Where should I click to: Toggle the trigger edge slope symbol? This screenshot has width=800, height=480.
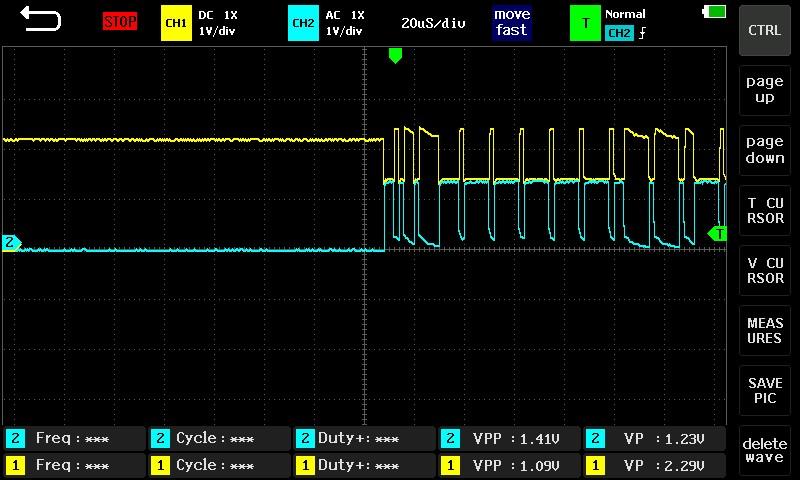642,33
